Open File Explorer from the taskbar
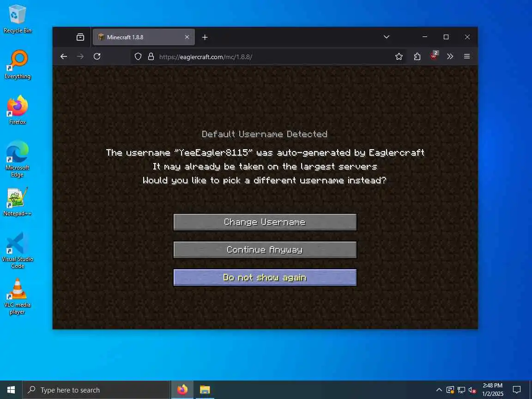Screen dimensions: 532x399 pyautogui.click(x=205, y=390)
